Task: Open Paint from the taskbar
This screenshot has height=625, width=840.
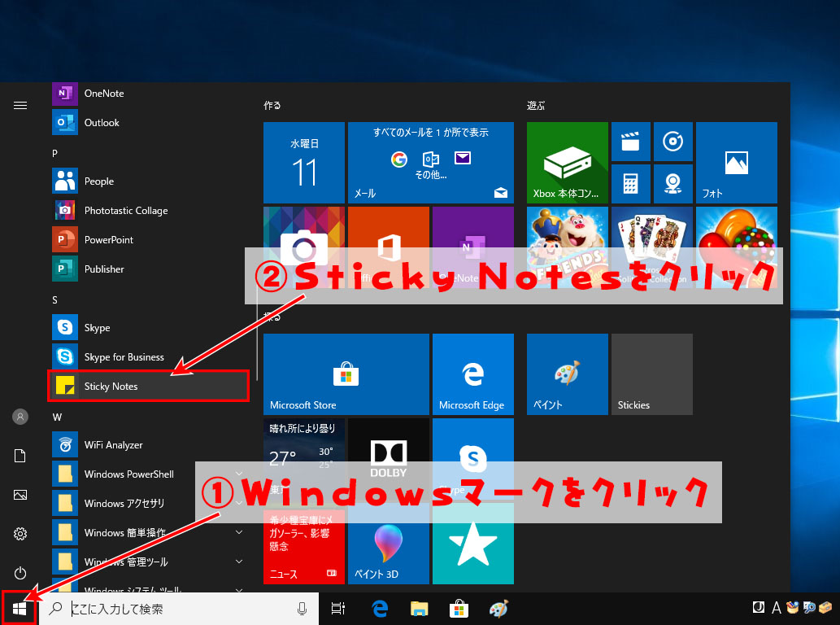Action: click(x=498, y=609)
